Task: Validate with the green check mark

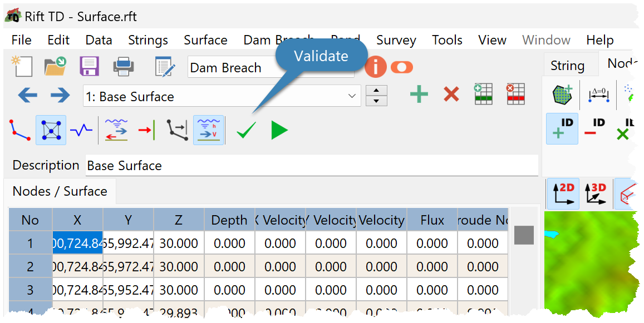Action: [x=247, y=131]
